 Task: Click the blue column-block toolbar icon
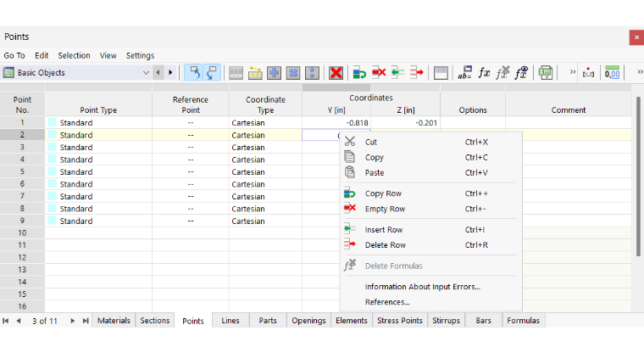[312, 73]
